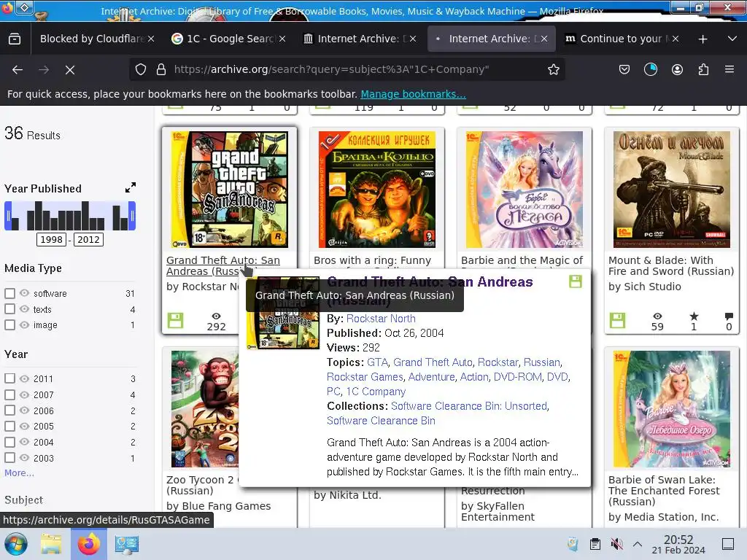Click the Mount & Blade software floppy icon
This screenshot has width=747, height=560.
(x=617, y=320)
